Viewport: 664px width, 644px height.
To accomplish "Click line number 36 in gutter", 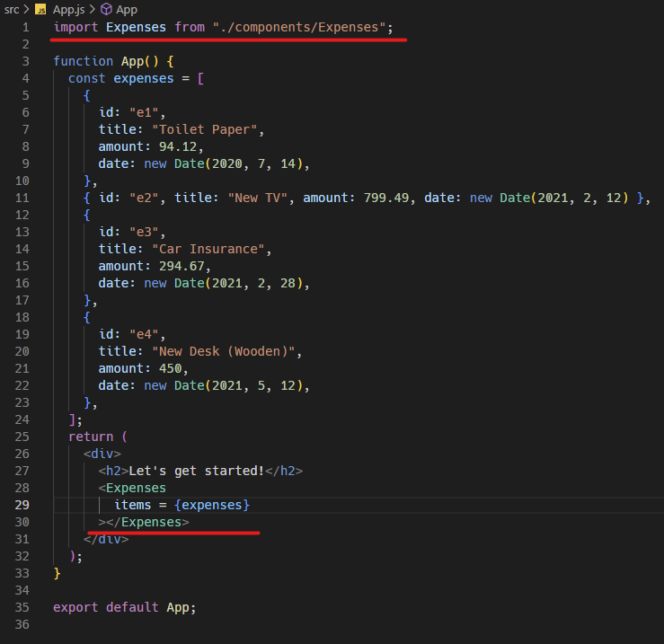I will [x=22, y=624].
